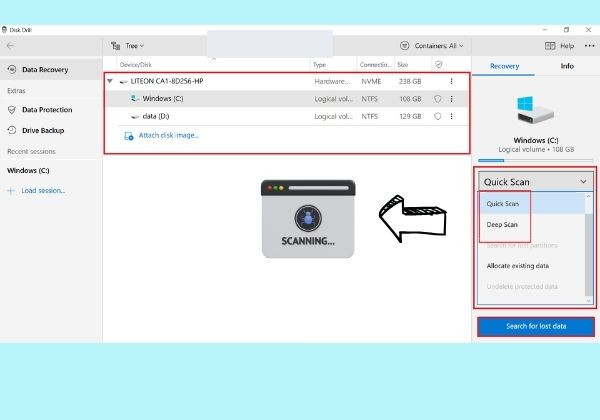This screenshot has width=600, height=420.
Task: Click scroll down arrow in scan list
Action: click(x=589, y=301)
